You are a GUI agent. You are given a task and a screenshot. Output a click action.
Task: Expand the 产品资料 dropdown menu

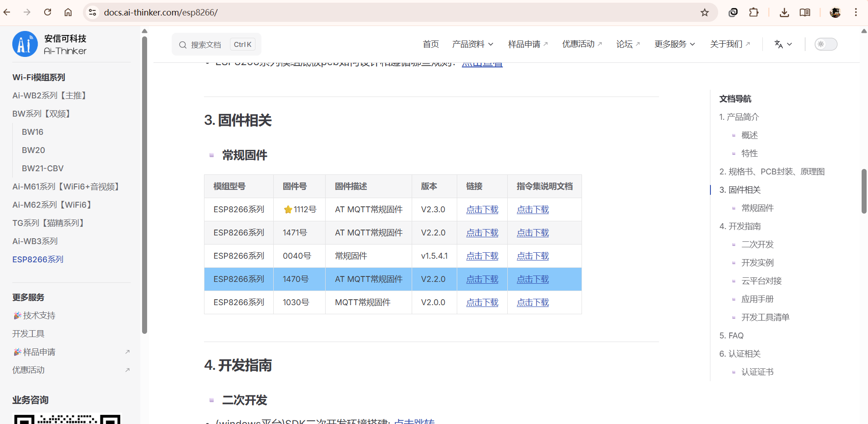[x=472, y=44]
